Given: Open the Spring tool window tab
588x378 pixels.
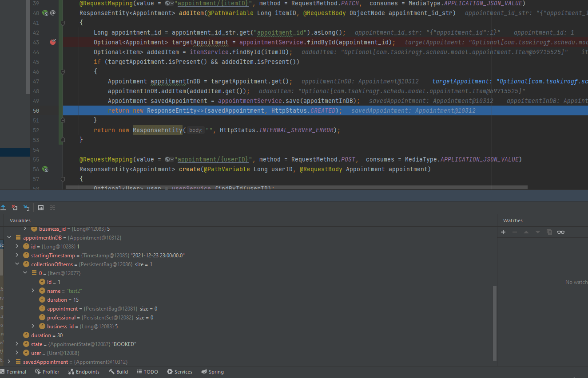Looking at the screenshot, I should pyautogui.click(x=212, y=372).
